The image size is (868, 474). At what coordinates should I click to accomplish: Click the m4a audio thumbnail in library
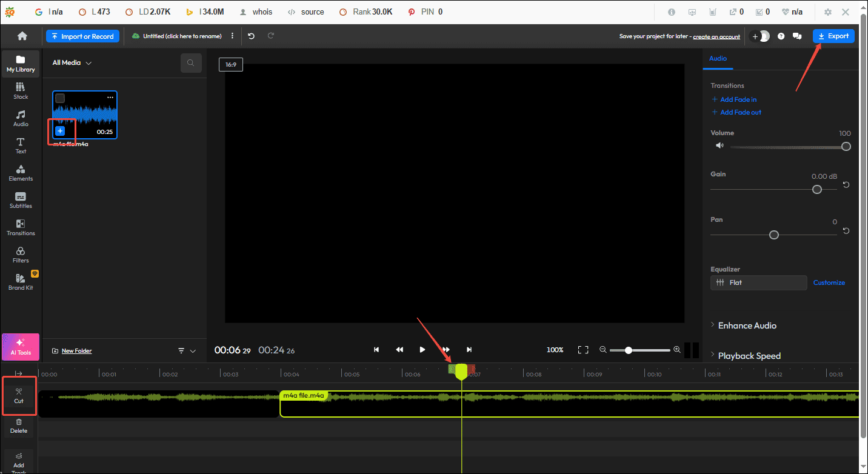pyautogui.click(x=85, y=115)
